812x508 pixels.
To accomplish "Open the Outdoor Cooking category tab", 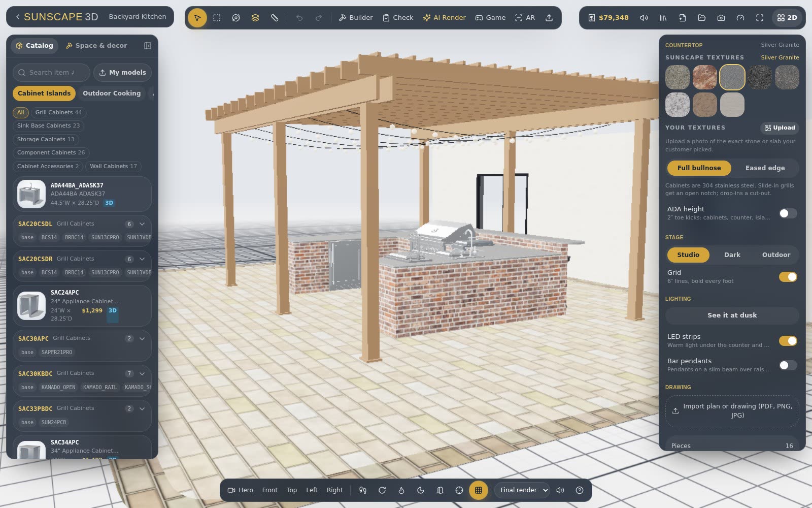I will 112,93.
